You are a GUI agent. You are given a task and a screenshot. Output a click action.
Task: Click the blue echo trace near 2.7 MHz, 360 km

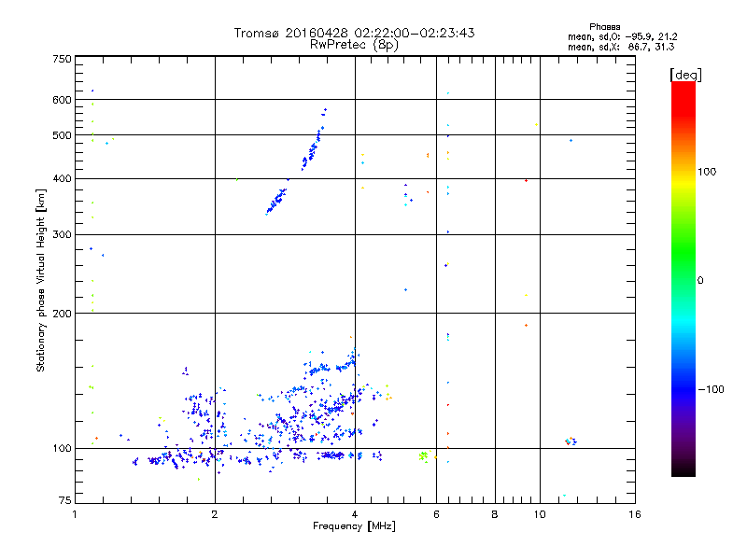pyautogui.click(x=276, y=200)
